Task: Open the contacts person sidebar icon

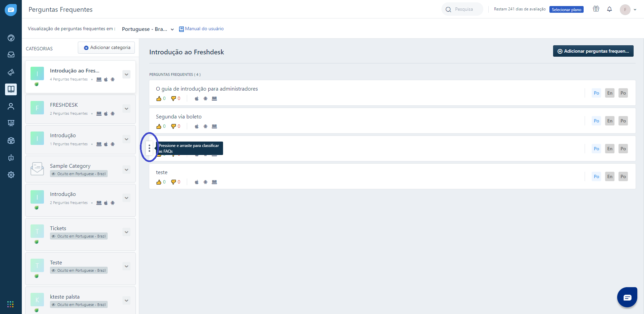Action: (11, 106)
